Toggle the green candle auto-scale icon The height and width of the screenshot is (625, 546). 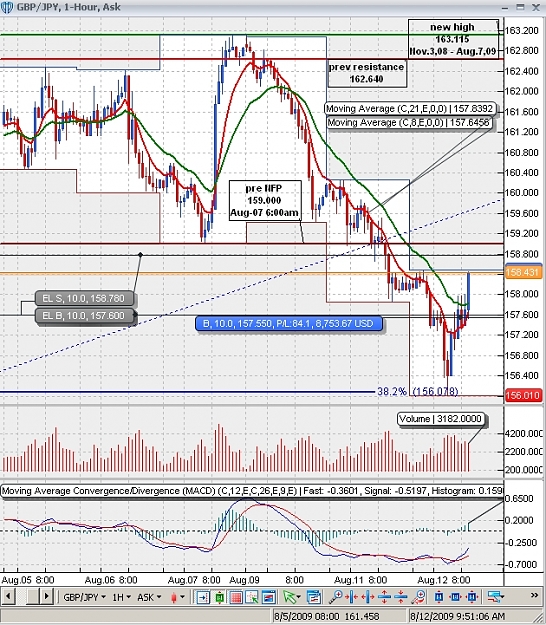click(219, 597)
